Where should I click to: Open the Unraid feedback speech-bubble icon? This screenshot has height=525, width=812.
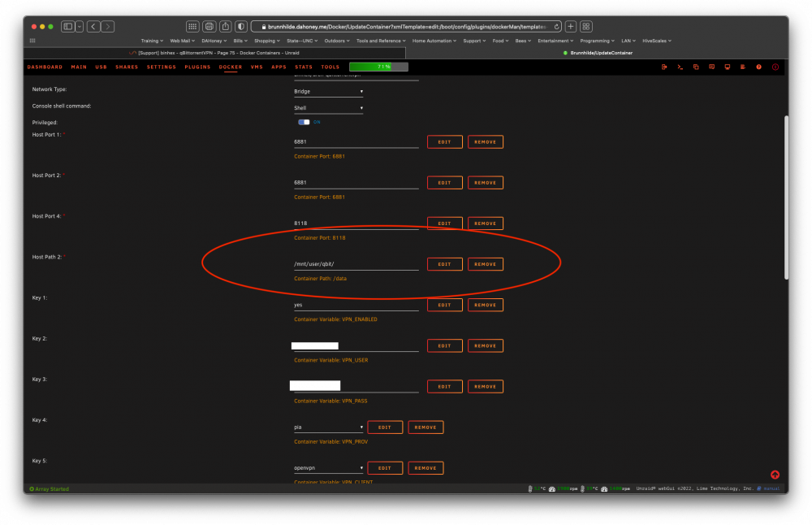(711, 67)
